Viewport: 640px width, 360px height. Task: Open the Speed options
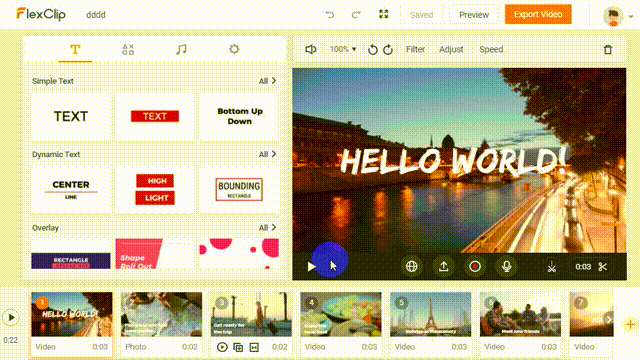point(491,49)
